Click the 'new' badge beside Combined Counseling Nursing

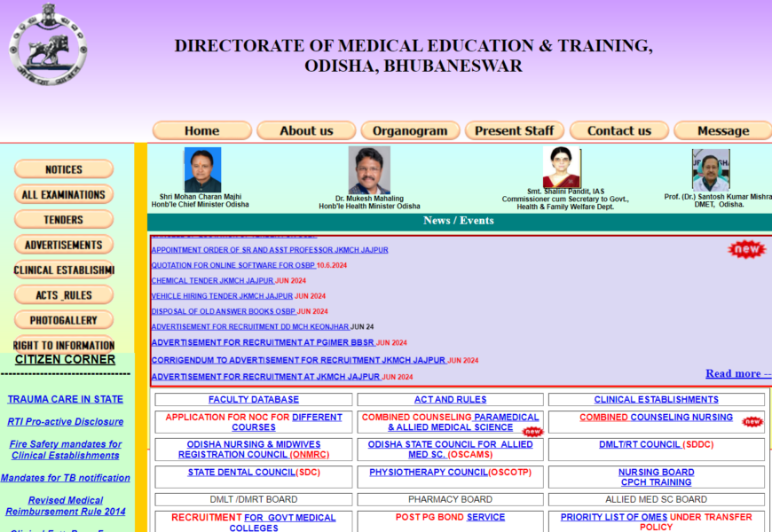[752, 422]
